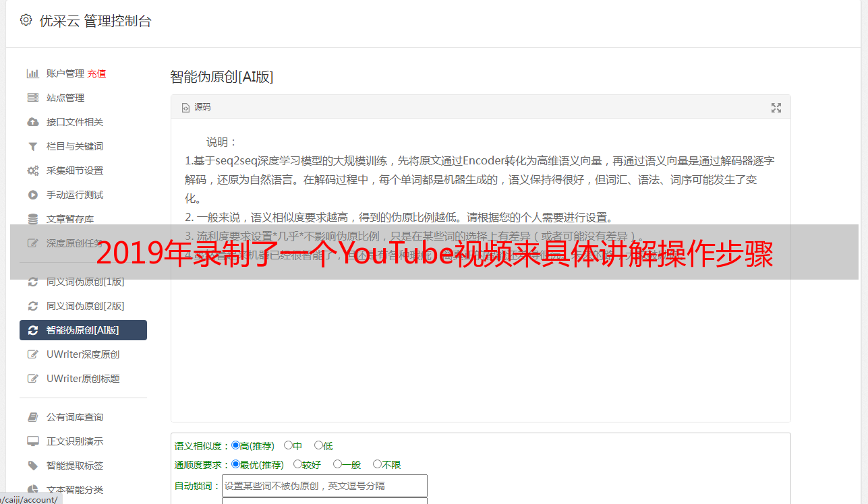The width and height of the screenshot is (868, 504).
Task: Open 栏目与关键词 in the sidebar
Action: tap(75, 146)
